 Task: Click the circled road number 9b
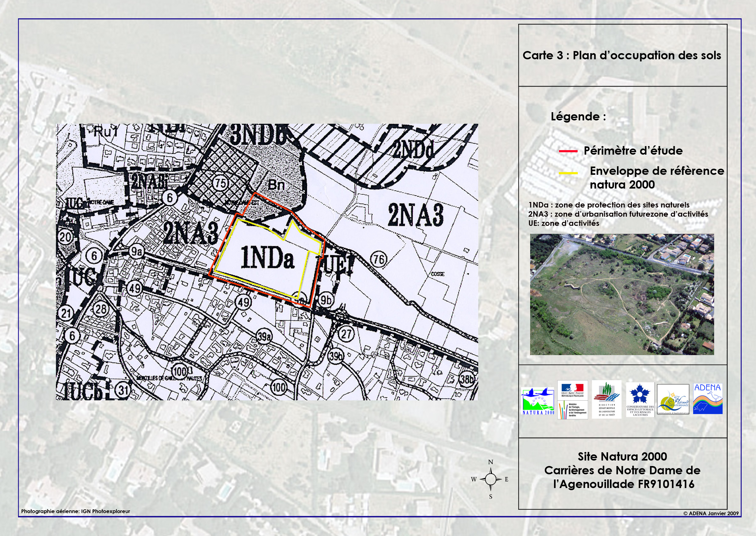click(x=326, y=300)
